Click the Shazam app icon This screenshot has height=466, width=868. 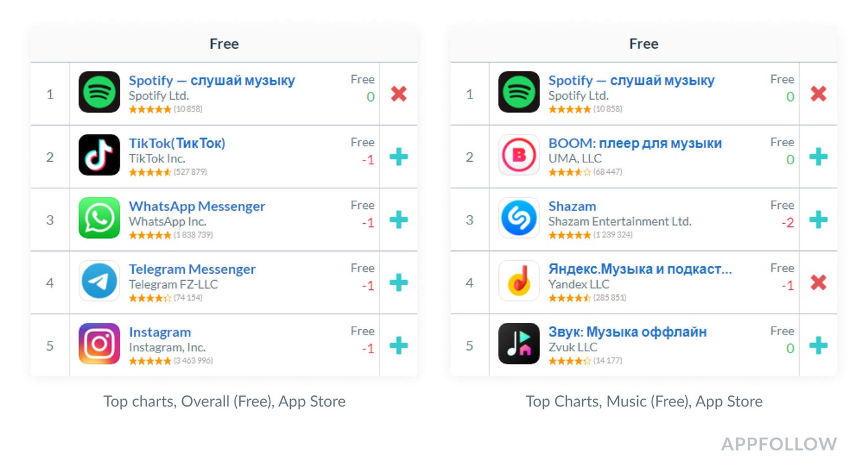519,218
